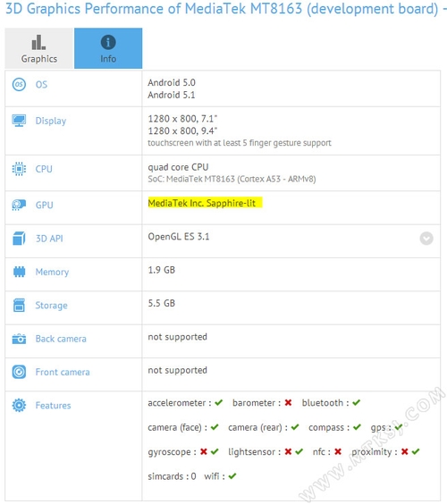Click the Front camera lens icon
The image size is (447, 504).
point(19,372)
